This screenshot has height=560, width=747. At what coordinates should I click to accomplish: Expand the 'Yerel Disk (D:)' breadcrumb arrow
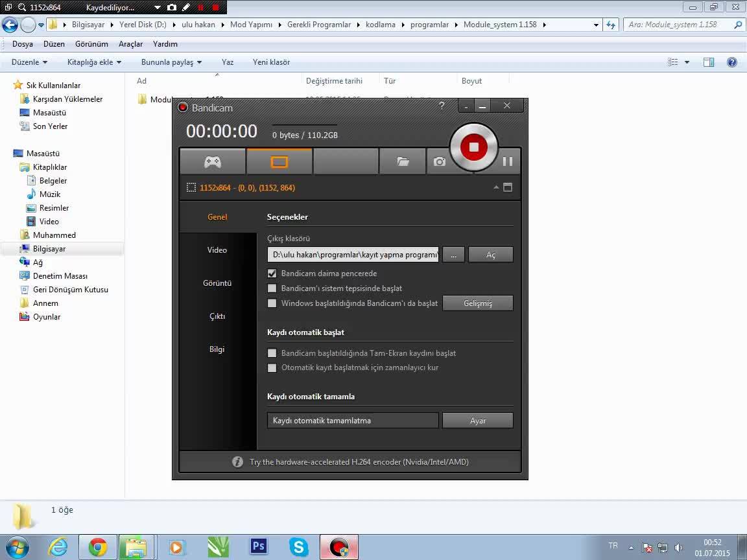(174, 25)
